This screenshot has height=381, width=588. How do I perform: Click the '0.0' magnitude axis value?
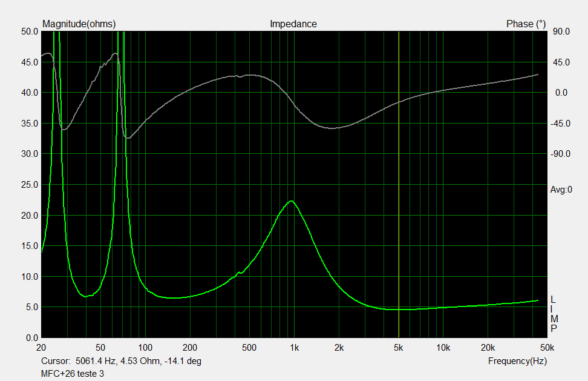[32, 338]
